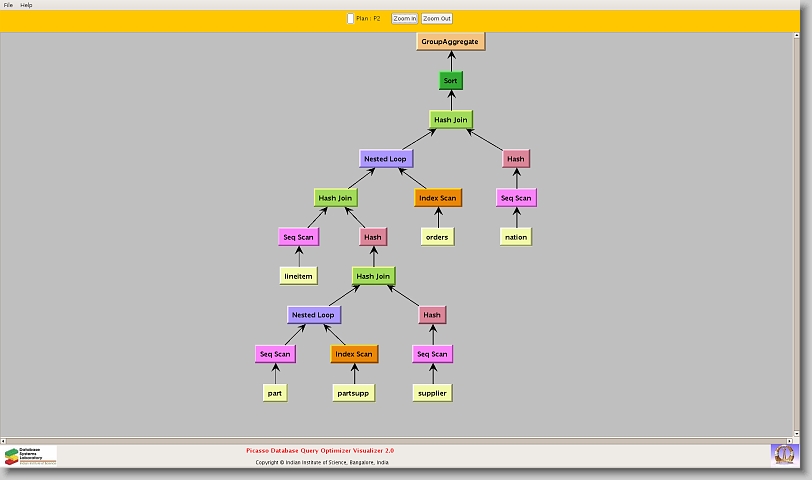The image size is (812, 480).
Task: Select the GroupAggregate root node
Action: pos(450,41)
